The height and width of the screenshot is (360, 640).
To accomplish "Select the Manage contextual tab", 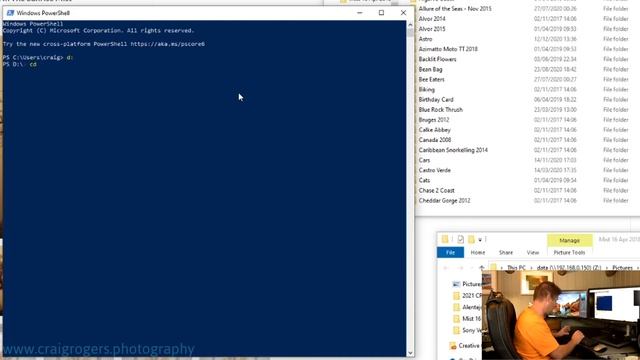I will (569, 240).
